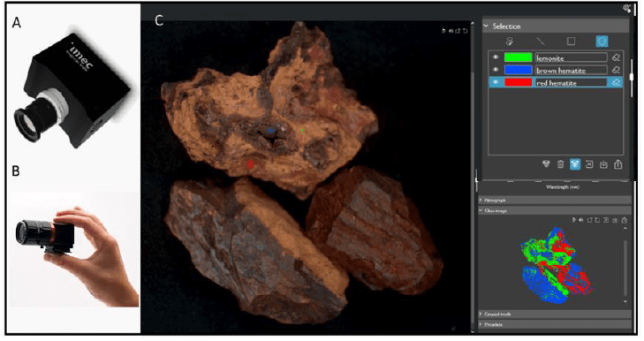The height and width of the screenshot is (341, 644).
Task: Click the export icon at Selection row end
Action: point(618,164)
